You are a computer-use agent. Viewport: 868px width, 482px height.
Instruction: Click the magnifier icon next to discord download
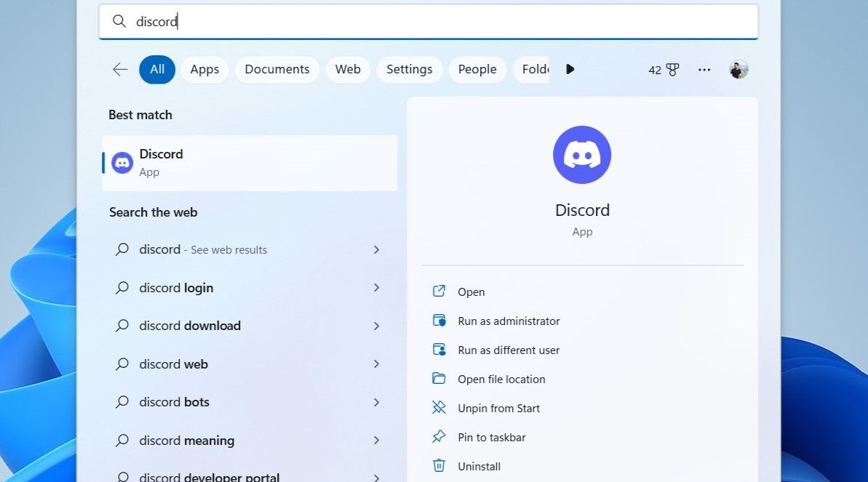pos(122,326)
